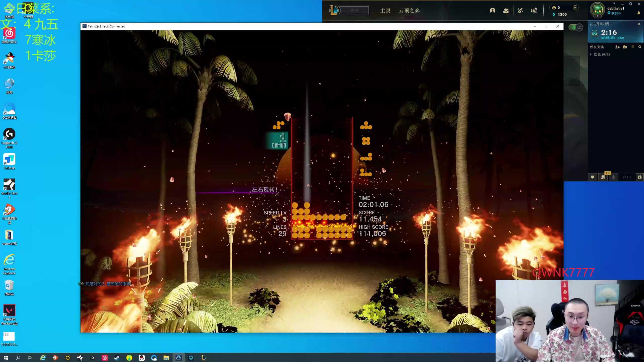Open 无畏契约 WeGame版 desktop shortcut
The height and width of the screenshot is (362, 644).
(9, 314)
